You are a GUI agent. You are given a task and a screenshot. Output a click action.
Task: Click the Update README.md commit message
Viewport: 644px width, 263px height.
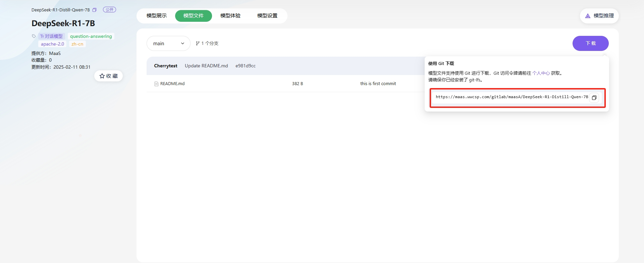tap(206, 66)
